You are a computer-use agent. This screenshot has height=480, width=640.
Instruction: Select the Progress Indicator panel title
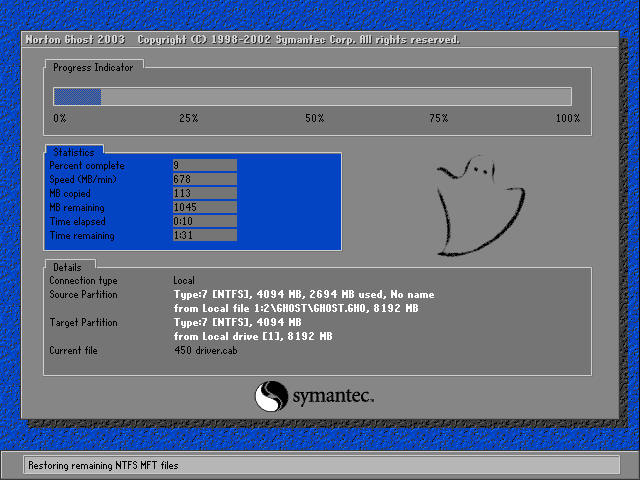(93, 67)
